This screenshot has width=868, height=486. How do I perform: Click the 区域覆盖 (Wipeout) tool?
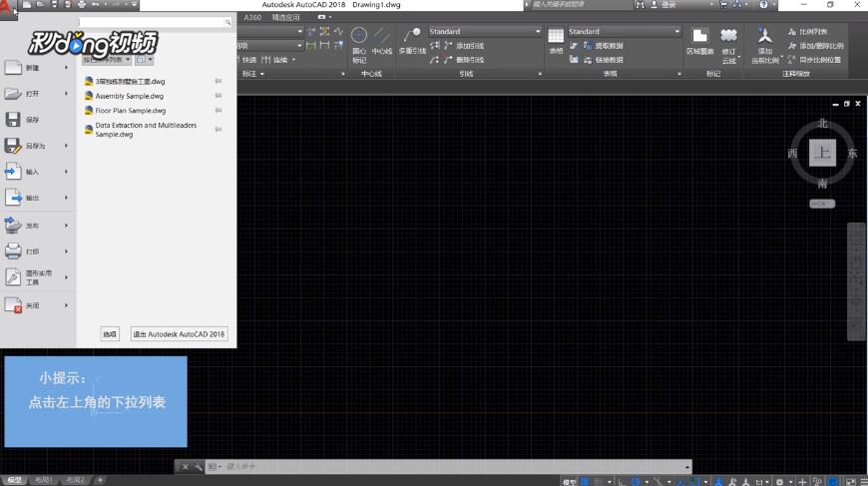coord(699,42)
